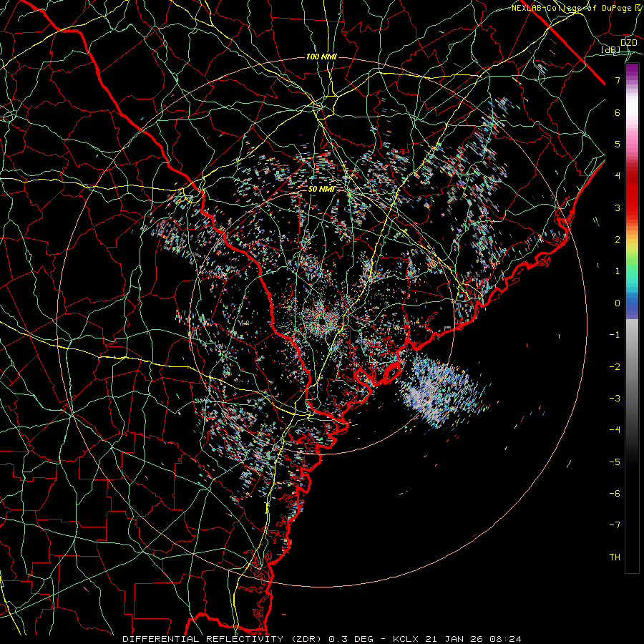Click the "-2" scale value on the legend
The image size is (644, 644).
615,367
